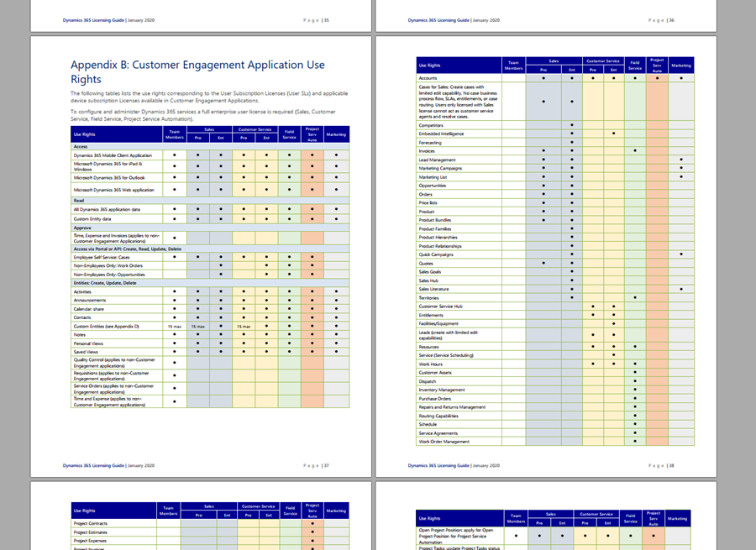Screen dimensions: 756x550
Task: Click the "All Dynamics 365 application data" row label
Action: [107, 210]
